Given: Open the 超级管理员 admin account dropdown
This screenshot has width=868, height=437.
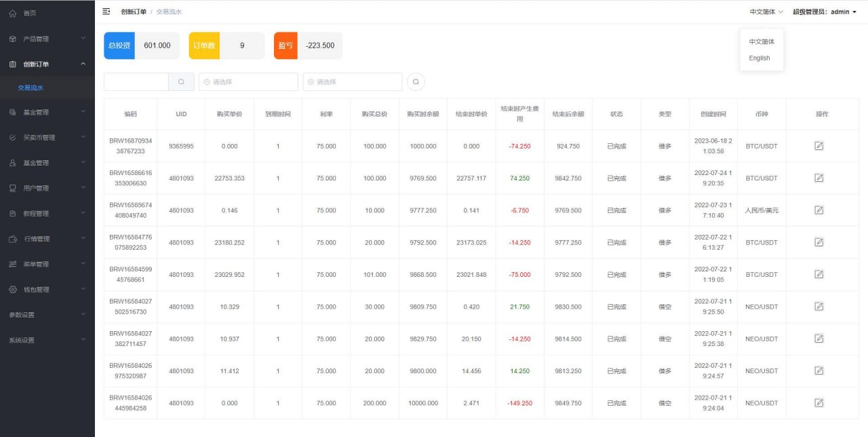Looking at the screenshot, I should click(825, 12).
